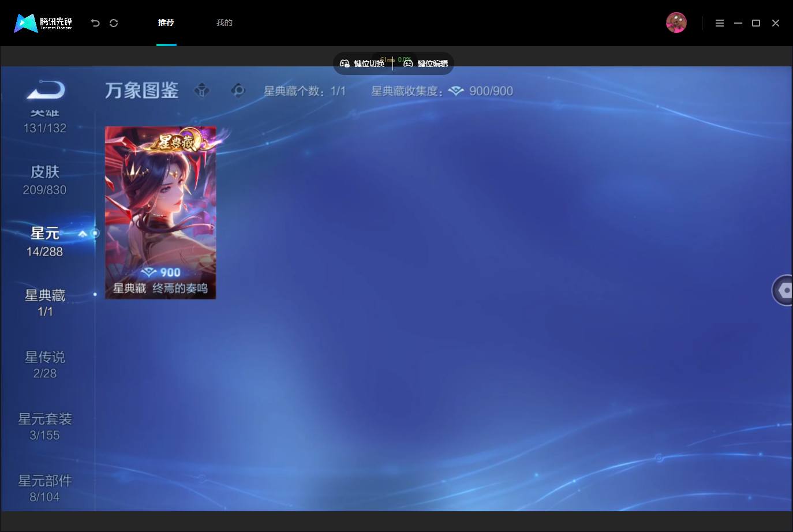
Task: Click the undo arrow in title bar
Action: click(95, 23)
